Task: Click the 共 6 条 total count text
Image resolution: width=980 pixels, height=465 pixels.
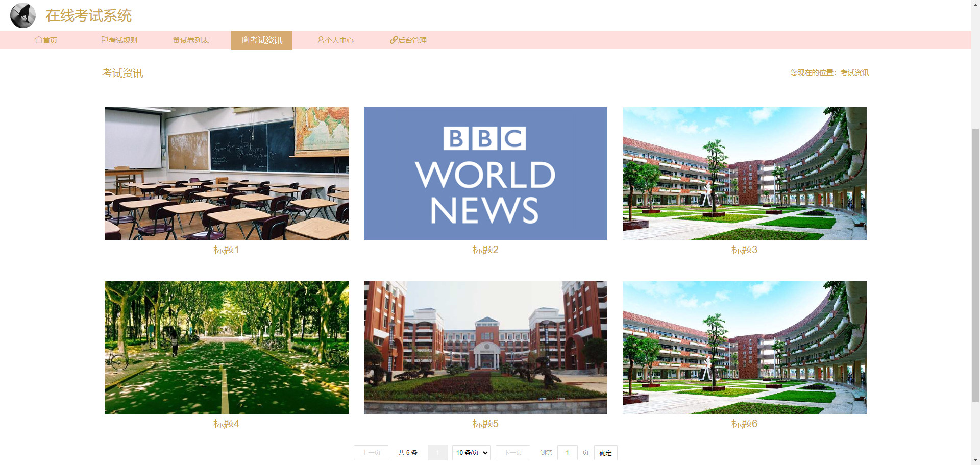Action: tap(408, 453)
